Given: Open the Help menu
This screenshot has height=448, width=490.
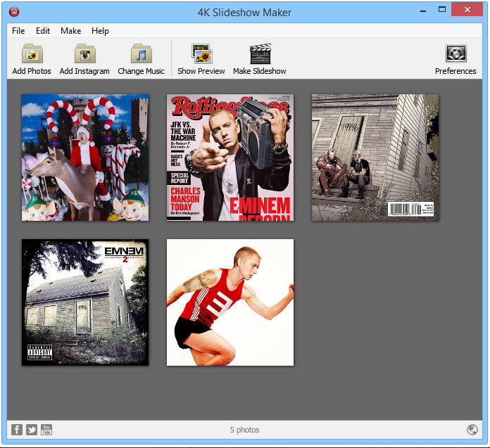Looking at the screenshot, I should pos(101,31).
